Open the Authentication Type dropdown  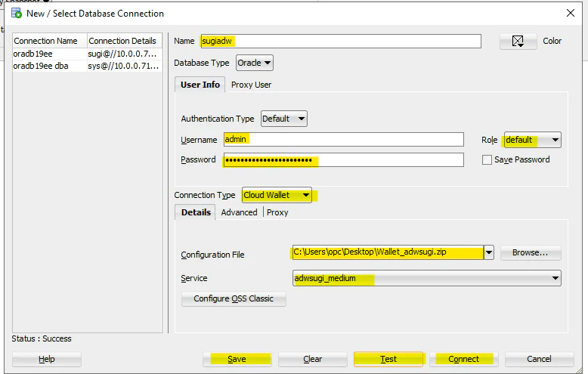tap(284, 119)
